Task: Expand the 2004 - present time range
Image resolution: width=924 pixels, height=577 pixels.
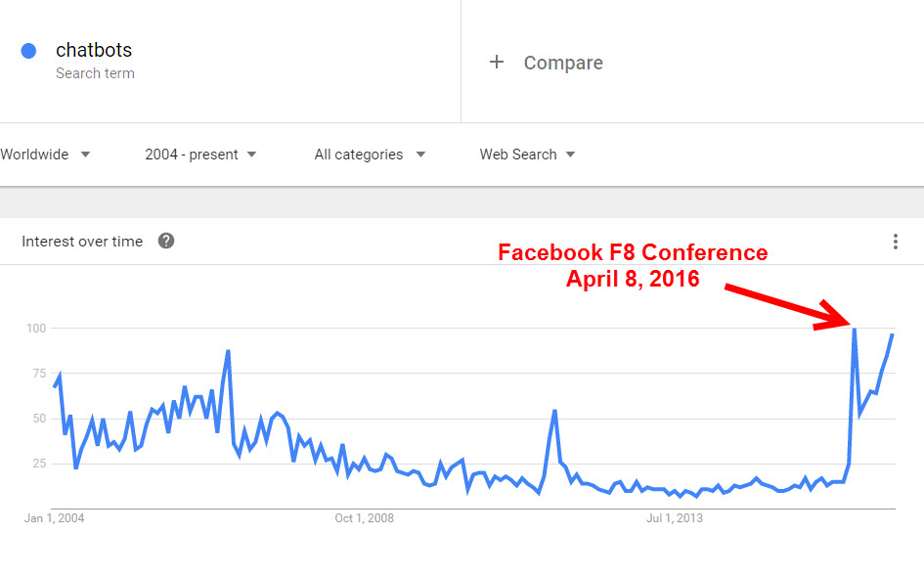Action: point(200,155)
